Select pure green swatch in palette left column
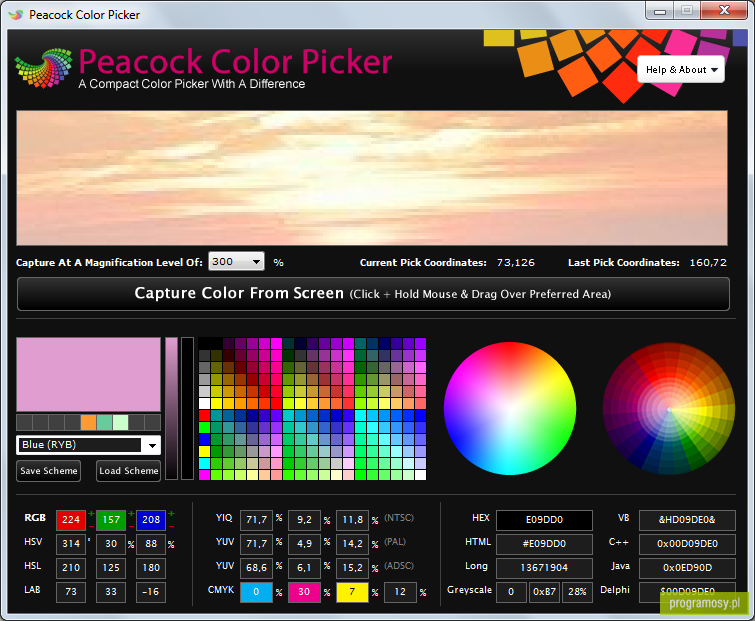Image resolution: width=755 pixels, height=621 pixels. (204, 427)
